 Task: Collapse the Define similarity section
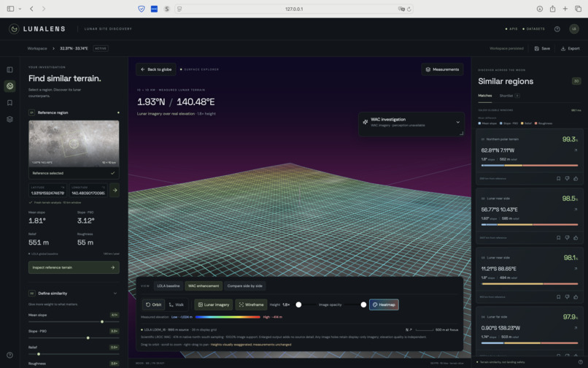(115, 294)
